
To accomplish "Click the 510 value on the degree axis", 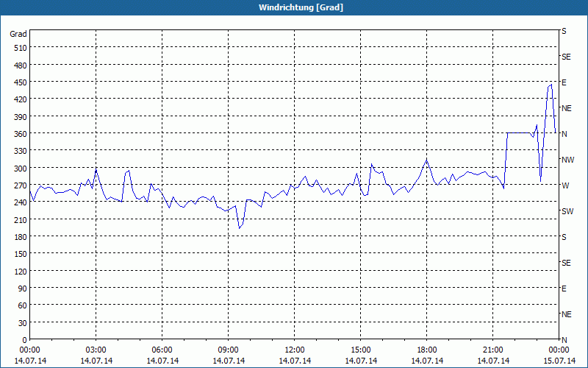I will coord(21,48).
